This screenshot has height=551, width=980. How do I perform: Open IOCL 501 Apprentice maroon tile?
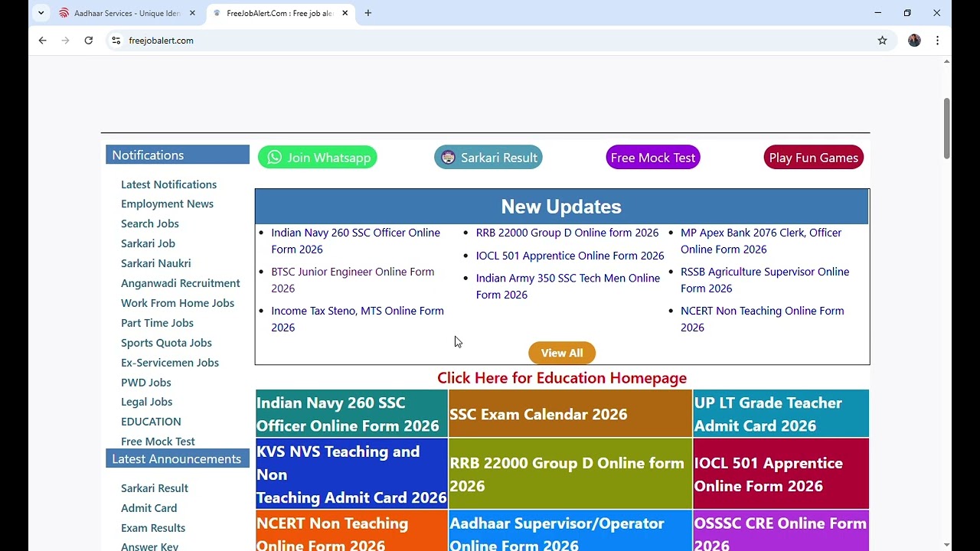pyautogui.click(x=781, y=474)
